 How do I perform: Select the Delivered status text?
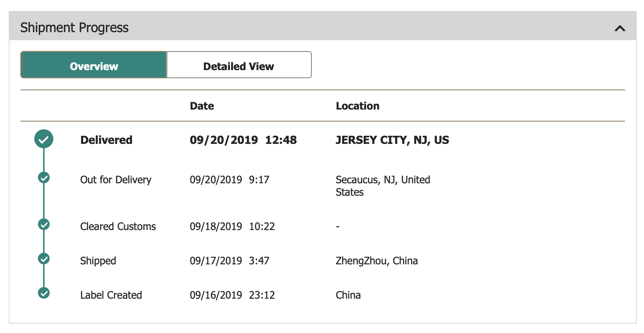106,140
